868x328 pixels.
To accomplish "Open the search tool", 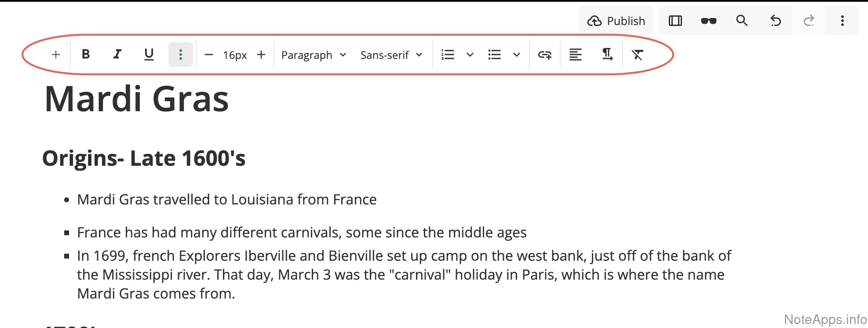I will (742, 21).
